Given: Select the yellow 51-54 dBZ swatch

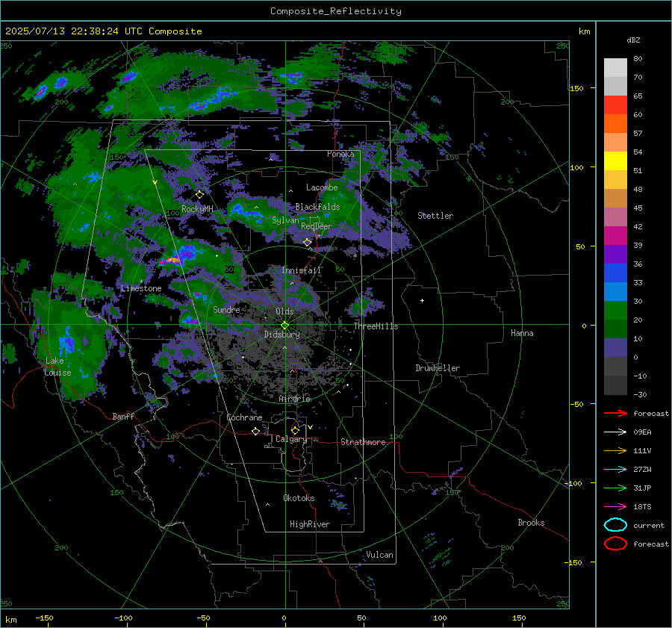Looking at the screenshot, I should (x=615, y=161).
